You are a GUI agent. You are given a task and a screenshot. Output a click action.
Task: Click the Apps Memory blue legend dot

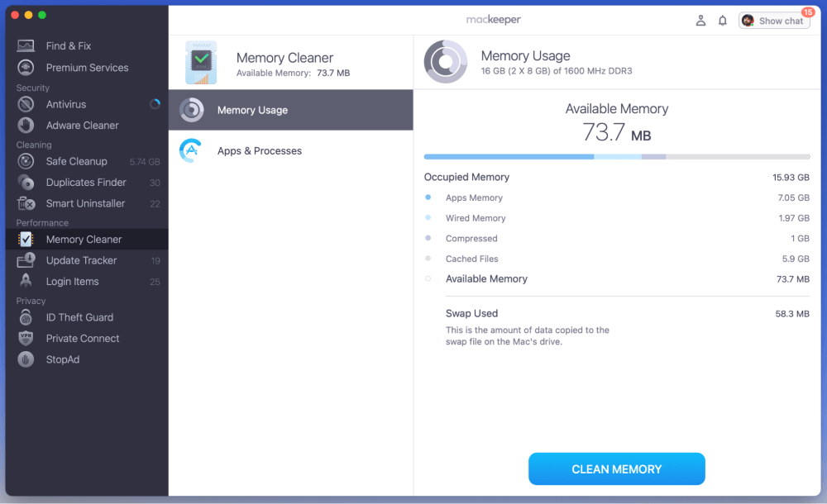pyautogui.click(x=428, y=197)
